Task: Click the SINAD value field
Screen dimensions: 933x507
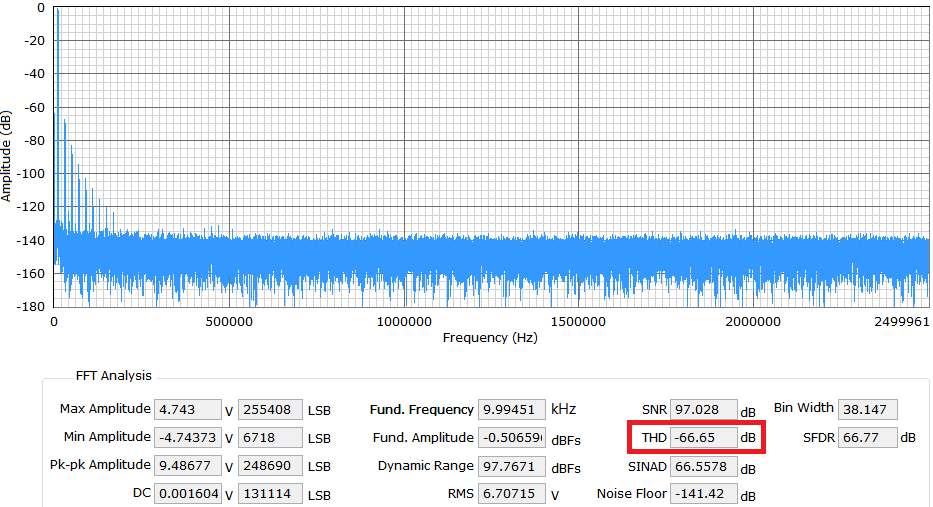Action: [703, 466]
